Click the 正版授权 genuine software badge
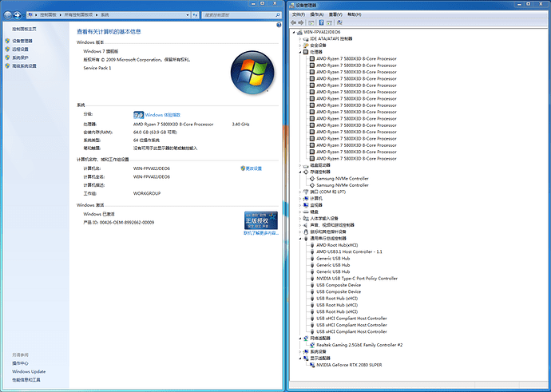551x392 pixels. point(261,220)
